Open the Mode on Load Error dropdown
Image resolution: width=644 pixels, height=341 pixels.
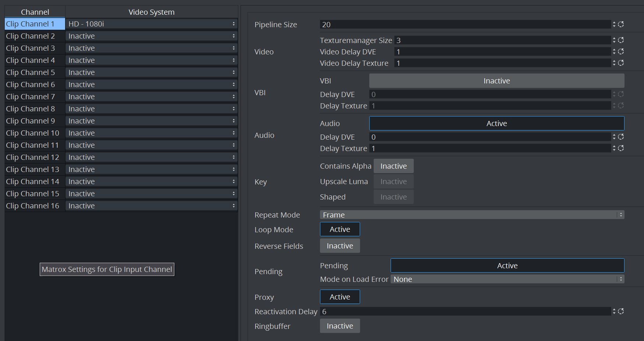point(507,279)
